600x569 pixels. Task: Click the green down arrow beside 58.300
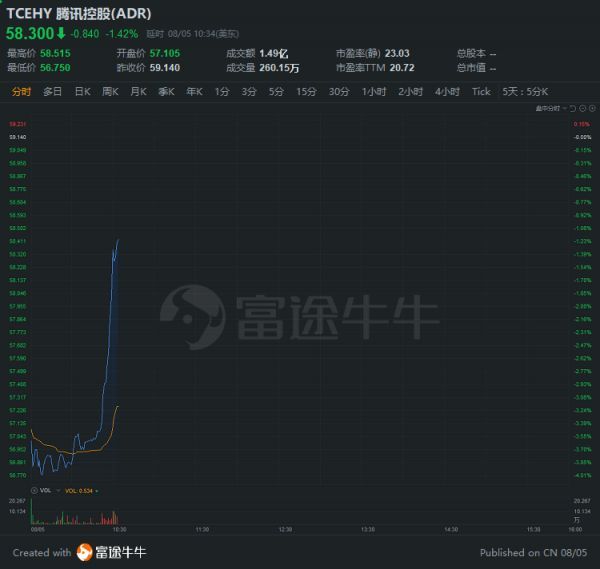[61, 33]
